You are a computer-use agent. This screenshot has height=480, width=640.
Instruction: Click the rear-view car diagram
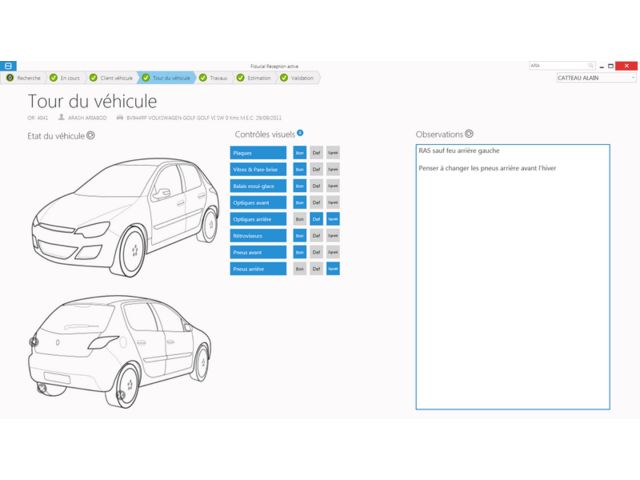120,351
